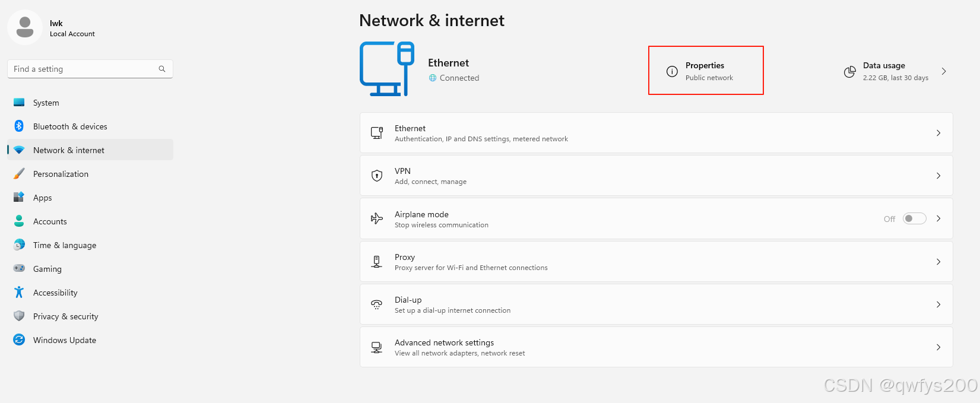Open the VPN row chevron

pos(938,176)
